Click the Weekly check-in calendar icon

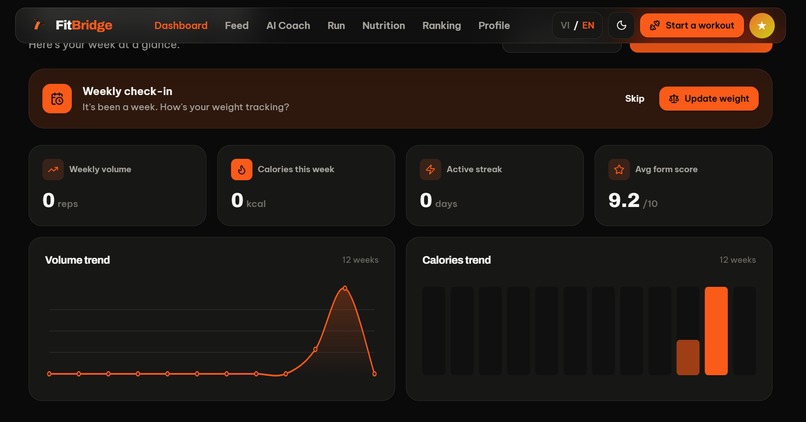[x=57, y=99]
